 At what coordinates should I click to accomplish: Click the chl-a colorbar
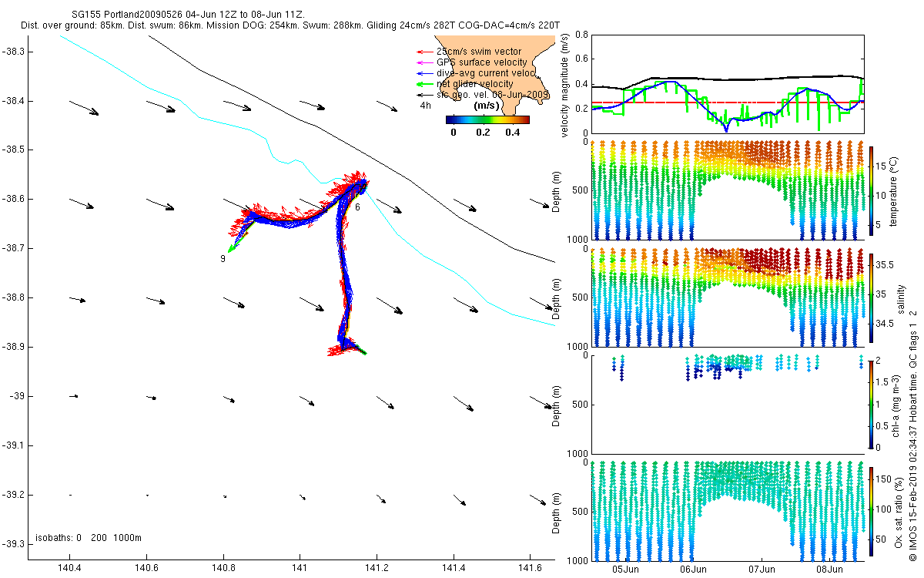(x=872, y=403)
